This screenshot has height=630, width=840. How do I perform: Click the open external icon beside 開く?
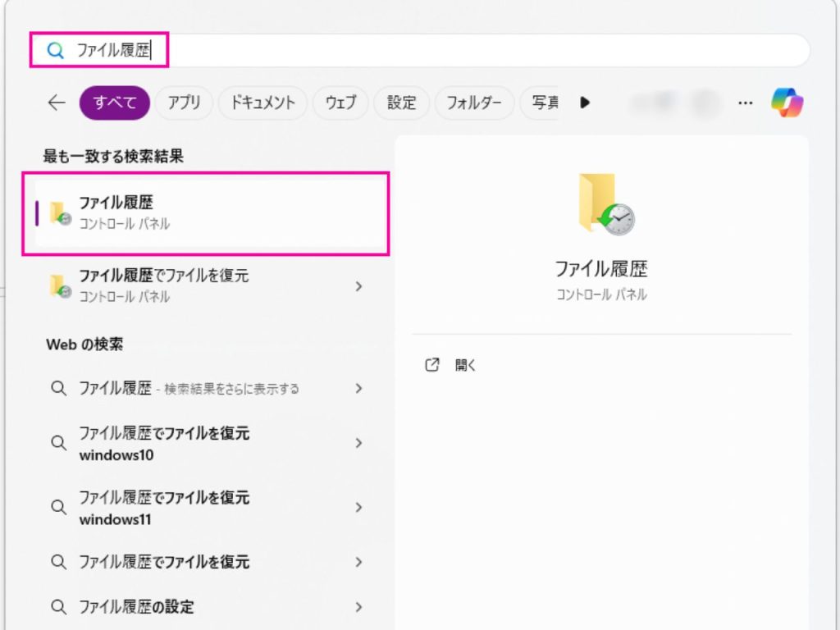pyautogui.click(x=432, y=365)
